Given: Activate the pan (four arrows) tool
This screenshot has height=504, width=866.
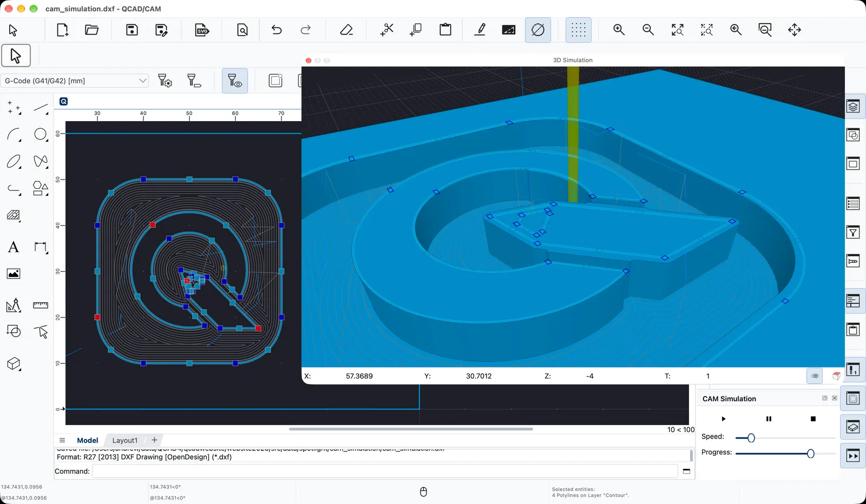Looking at the screenshot, I should coord(795,30).
